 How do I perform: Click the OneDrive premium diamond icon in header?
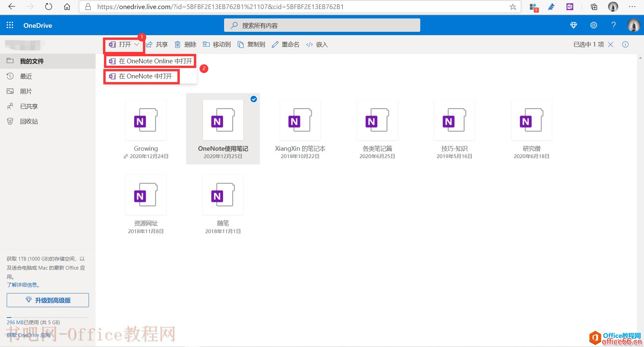click(574, 25)
